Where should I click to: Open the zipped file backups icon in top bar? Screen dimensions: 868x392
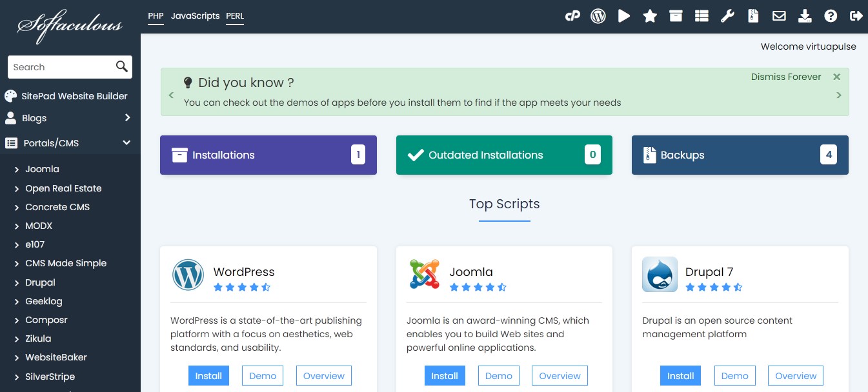[x=753, y=16]
